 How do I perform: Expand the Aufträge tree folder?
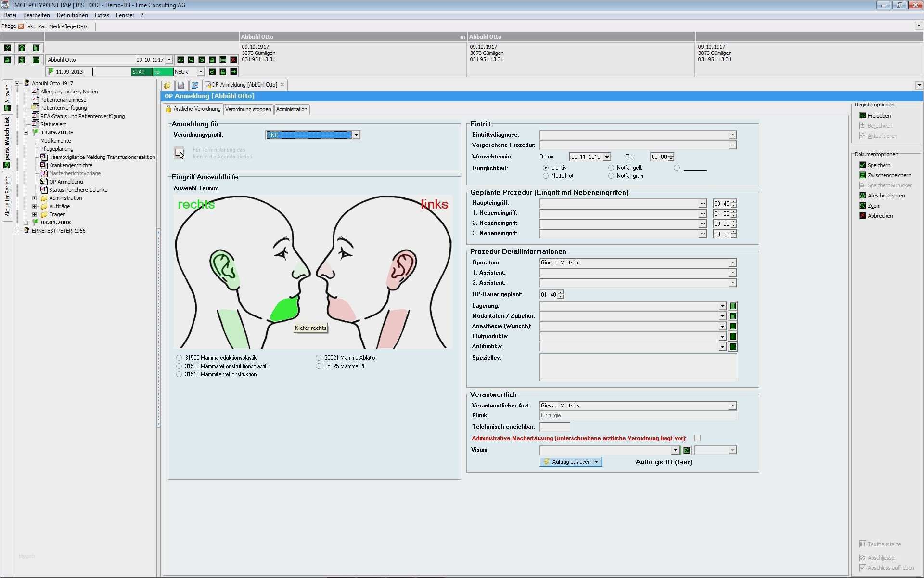point(34,206)
